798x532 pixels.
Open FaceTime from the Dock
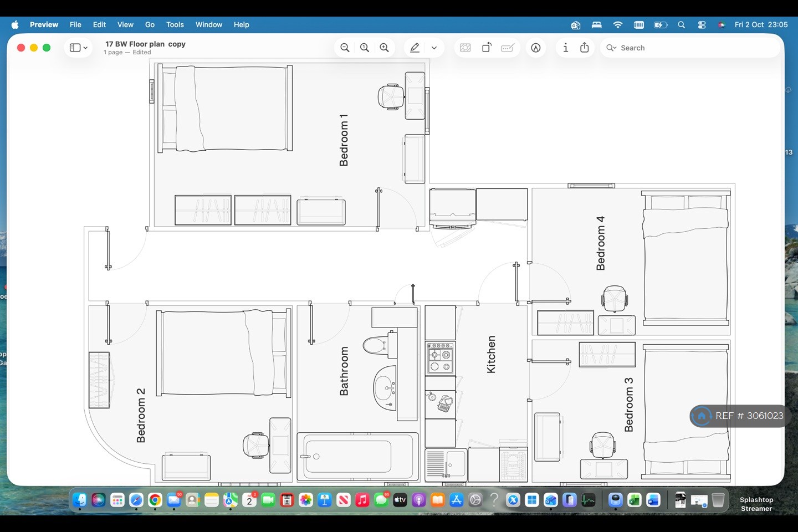268,500
